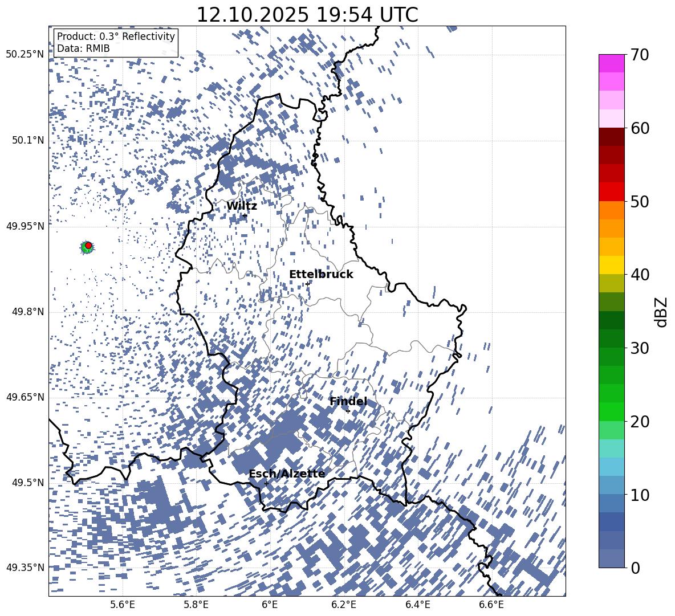Pick the orange swatch just below 50
The image size is (675, 616).
point(611,210)
